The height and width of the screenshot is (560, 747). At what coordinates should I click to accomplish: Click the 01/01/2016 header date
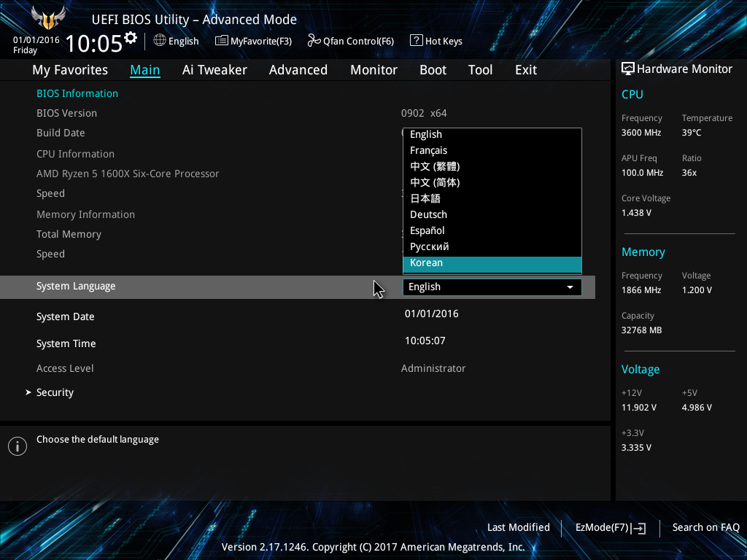click(x=36, y=40)
